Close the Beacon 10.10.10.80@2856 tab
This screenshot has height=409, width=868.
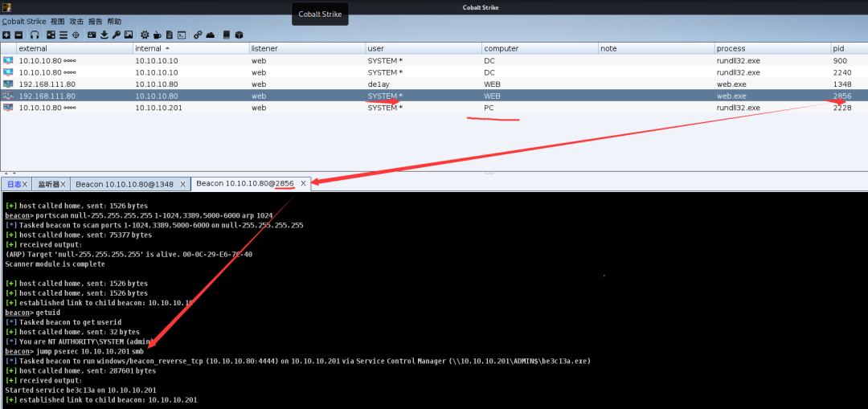pyautogui.click(x=303, y=183)
